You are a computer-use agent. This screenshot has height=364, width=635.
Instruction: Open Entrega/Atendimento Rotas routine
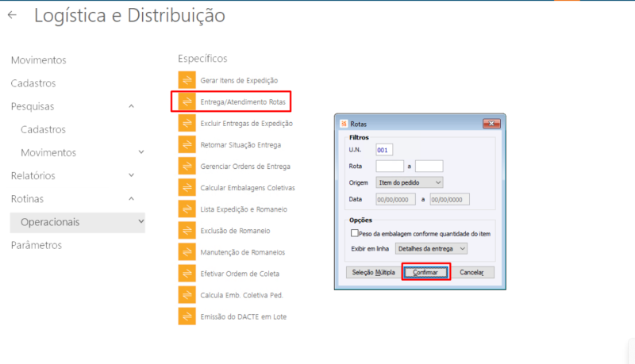pyautogui.click(x=243, y=102)
